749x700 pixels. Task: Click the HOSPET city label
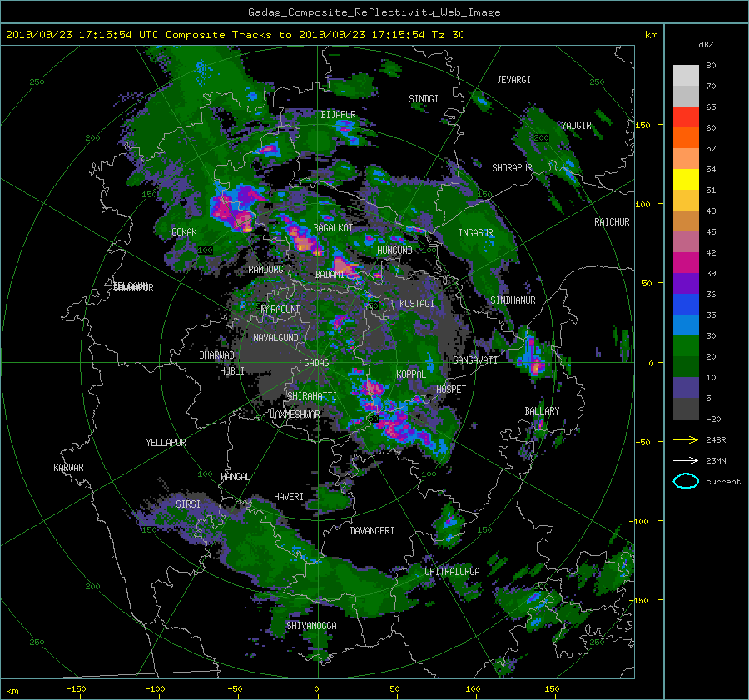pos(451,390)
